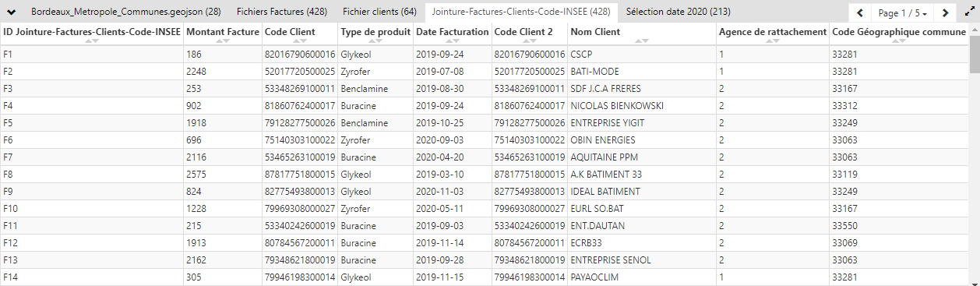This screenshot has width=980, height=286.
Task: Open the Fichiers Factures (428) tab
Action: pyautogui.click(x=281, y=12)
